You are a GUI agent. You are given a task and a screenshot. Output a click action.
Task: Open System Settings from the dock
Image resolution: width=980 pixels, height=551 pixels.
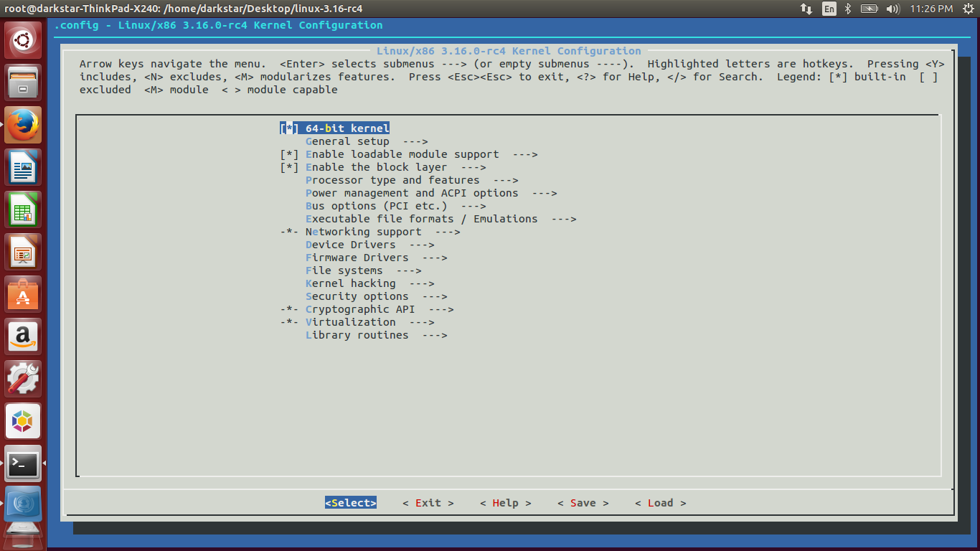23,379
